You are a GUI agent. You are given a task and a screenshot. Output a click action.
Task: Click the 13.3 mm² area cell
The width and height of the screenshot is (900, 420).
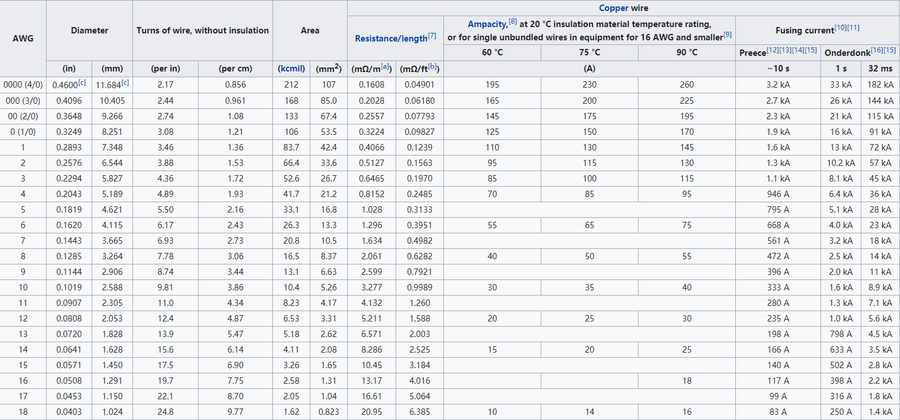click(x=329, y=225)
